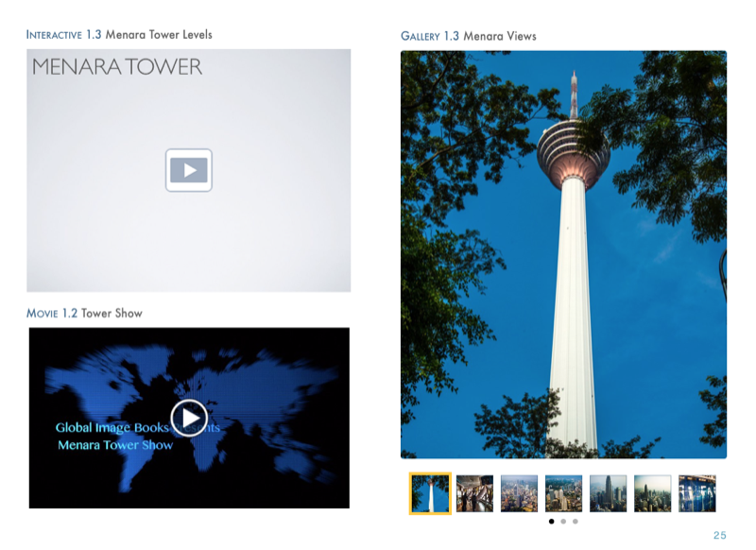Open the third gallery thumbnail
Image resolution: width=756 pixels, height=550 pixels.
click(519, 493)
